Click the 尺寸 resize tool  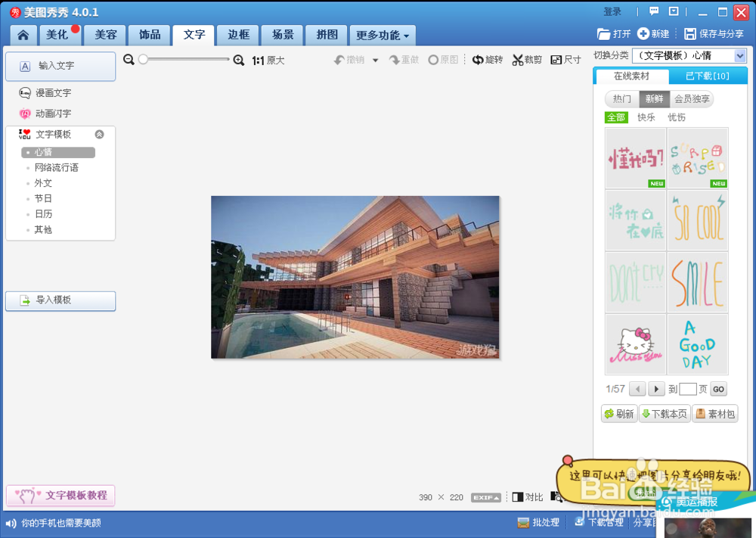click(x=566, y=59)
